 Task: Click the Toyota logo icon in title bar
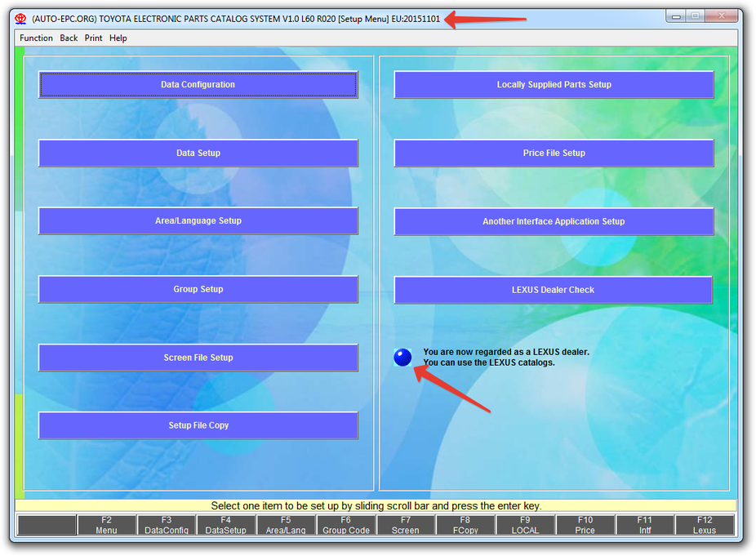click(x=20, y=19)
